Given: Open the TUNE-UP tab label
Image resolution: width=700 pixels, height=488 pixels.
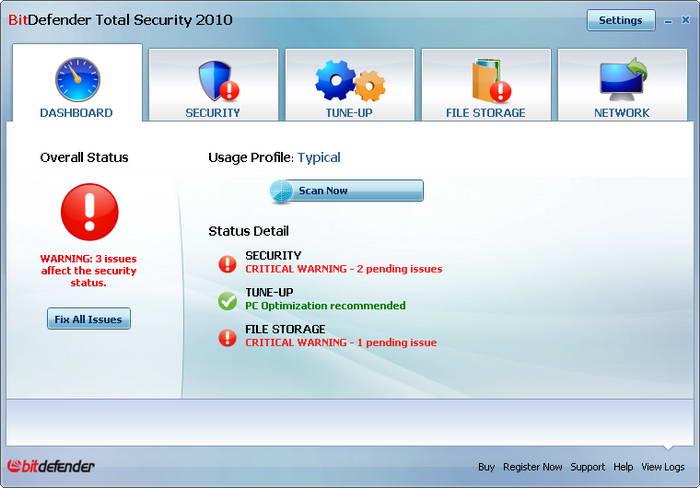Looking at the screenshot, I should click(349, 113).
